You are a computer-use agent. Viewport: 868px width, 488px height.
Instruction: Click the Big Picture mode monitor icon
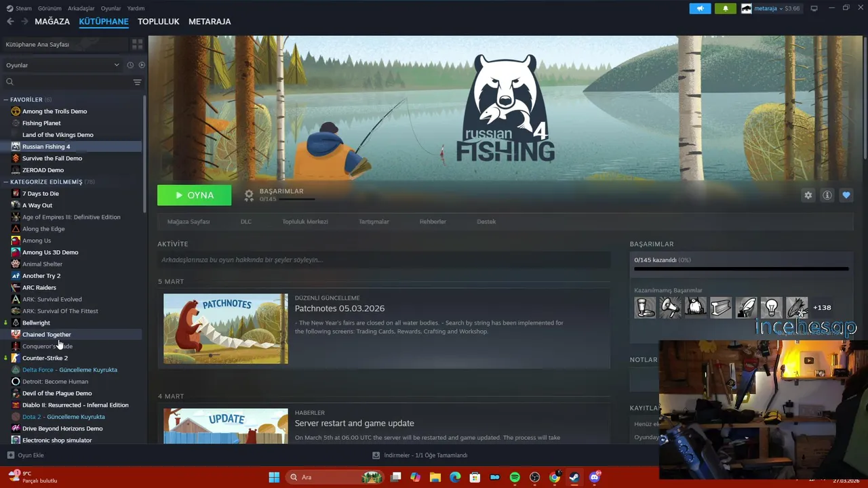[x=814, y=8]
